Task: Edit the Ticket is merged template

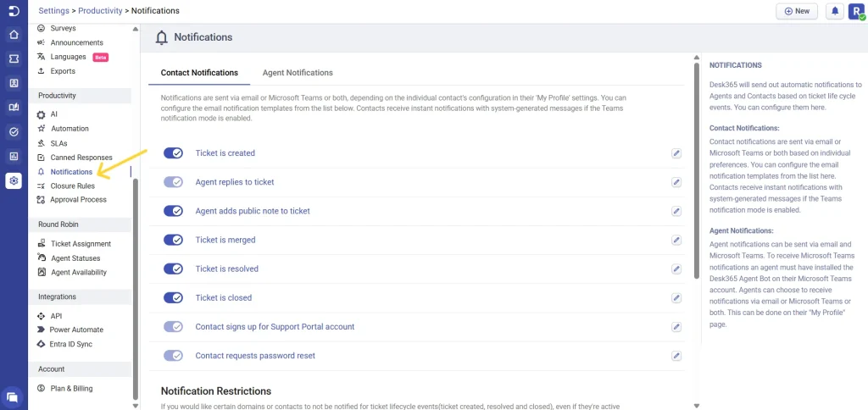Action: tap(676, 240)
